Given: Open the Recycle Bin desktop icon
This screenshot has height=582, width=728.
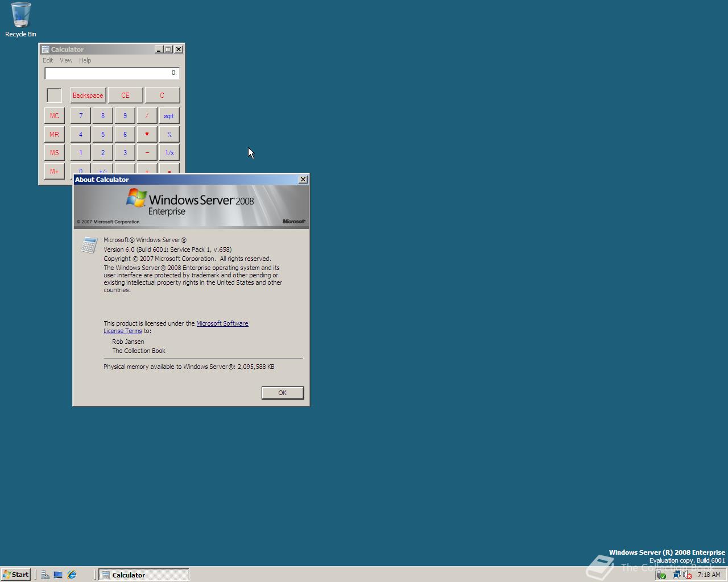Looking at the screenshot, I should click(20, 20).
